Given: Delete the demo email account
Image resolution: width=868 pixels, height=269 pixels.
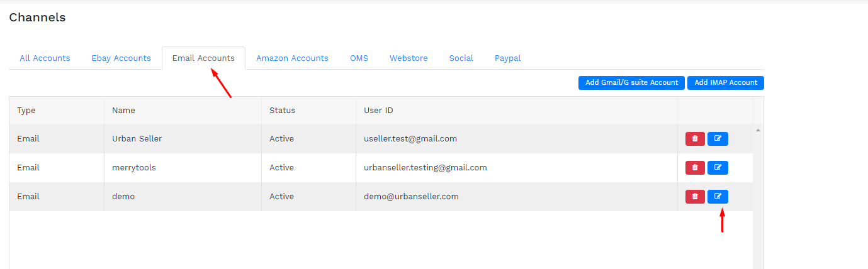Looking at the screenshot, I should (x=695, y=197).
